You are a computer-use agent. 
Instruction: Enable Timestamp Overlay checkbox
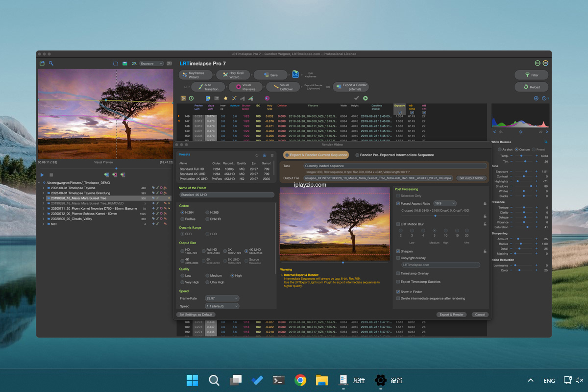coord(398,273)
